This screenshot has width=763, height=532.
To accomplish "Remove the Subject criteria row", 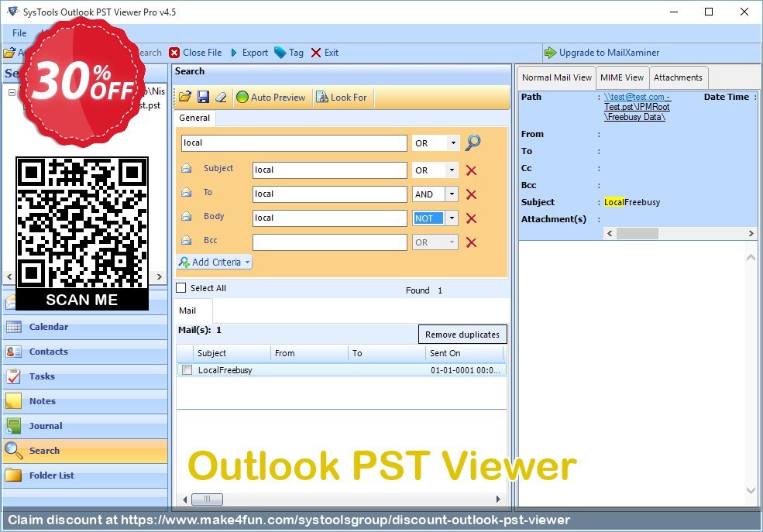I will 471,170.
